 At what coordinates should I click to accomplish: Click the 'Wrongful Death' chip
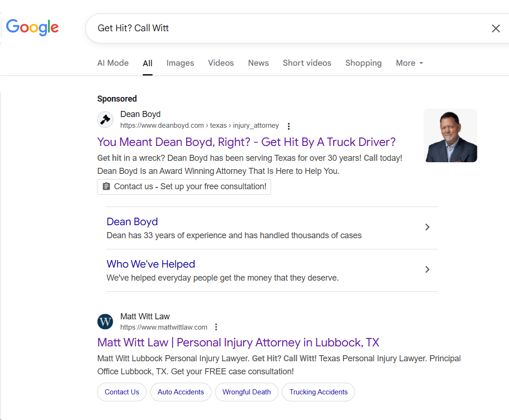(x=247, y=392)
